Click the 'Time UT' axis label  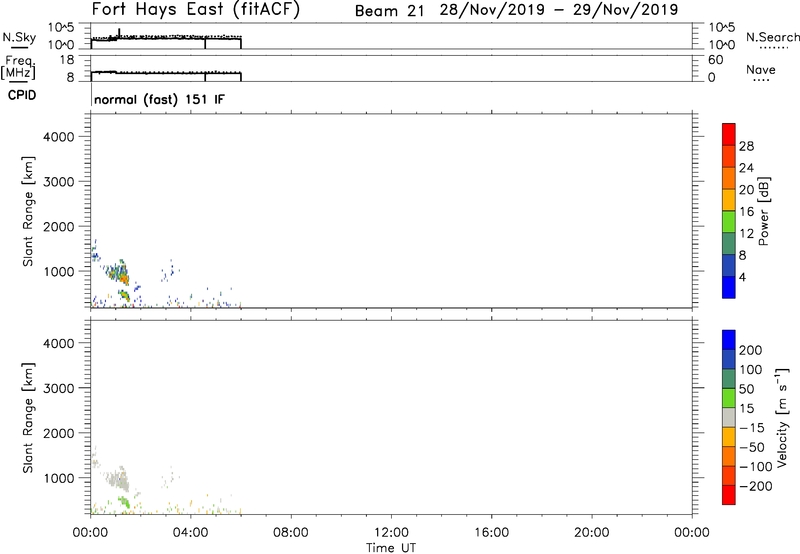pyautogui.click(x=391, y=547)
